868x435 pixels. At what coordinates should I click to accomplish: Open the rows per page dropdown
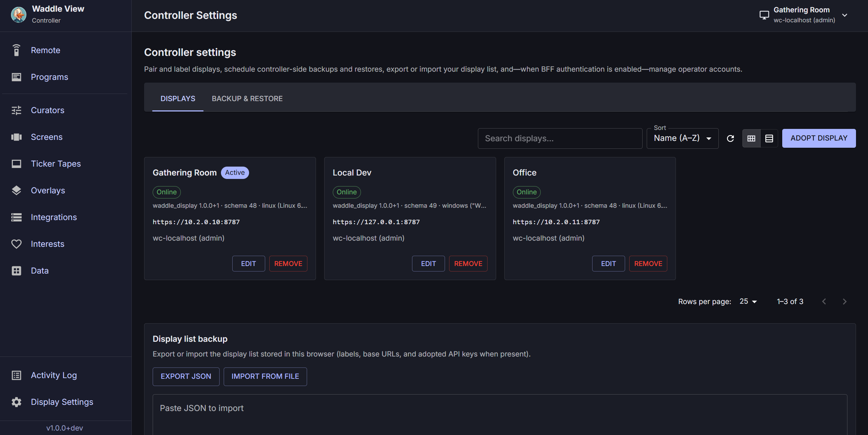point(748,301)
